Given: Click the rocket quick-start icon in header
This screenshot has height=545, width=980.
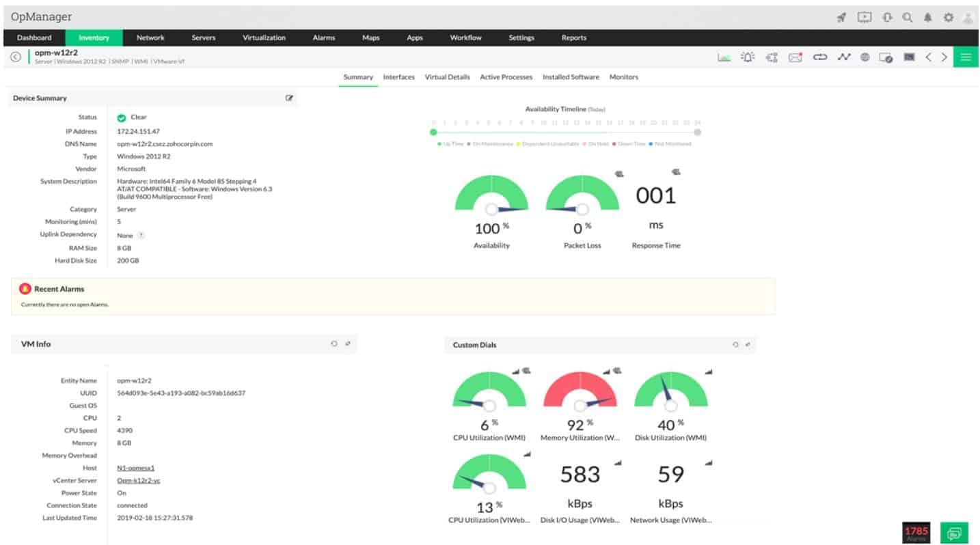Looking at the screenshot, I should (842, 18).
